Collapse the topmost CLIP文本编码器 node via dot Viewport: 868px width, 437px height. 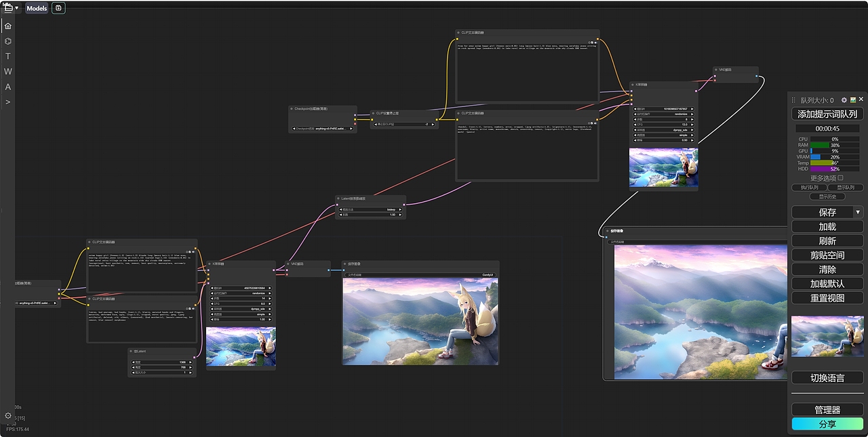460,33
